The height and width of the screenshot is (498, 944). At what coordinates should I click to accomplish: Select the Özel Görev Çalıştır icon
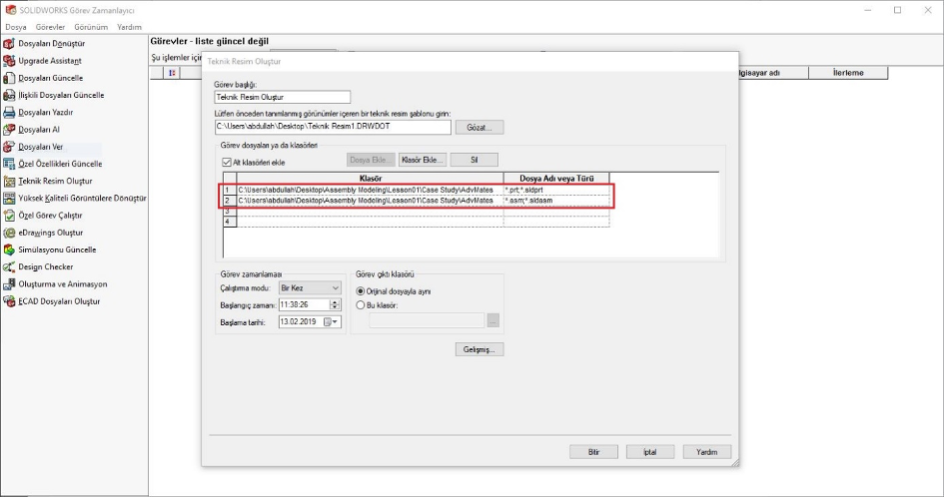[x=10, y=215]
